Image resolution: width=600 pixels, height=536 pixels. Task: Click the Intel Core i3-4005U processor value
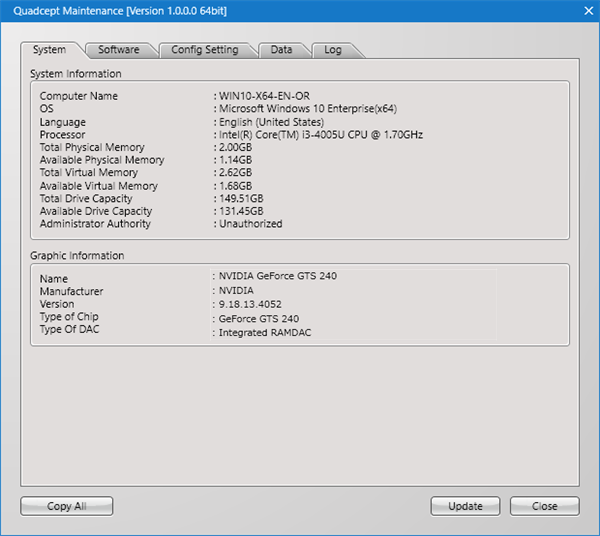click(320, 135)
